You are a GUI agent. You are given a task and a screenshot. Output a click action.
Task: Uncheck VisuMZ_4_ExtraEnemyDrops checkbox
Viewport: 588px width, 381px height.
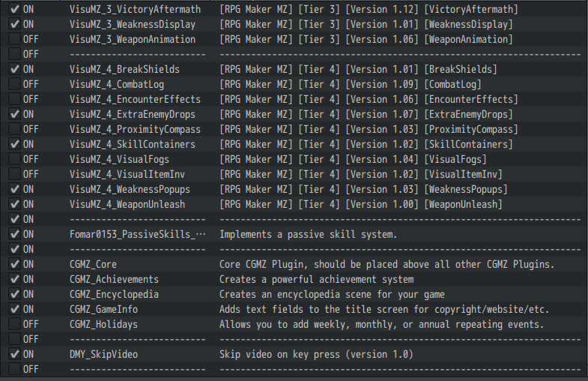click(15, 114)
